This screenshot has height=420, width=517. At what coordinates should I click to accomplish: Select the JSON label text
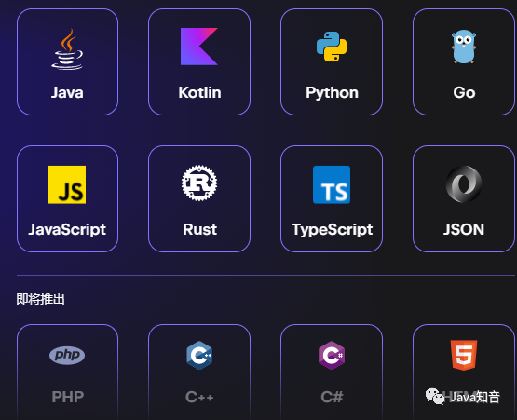(464, 229)
